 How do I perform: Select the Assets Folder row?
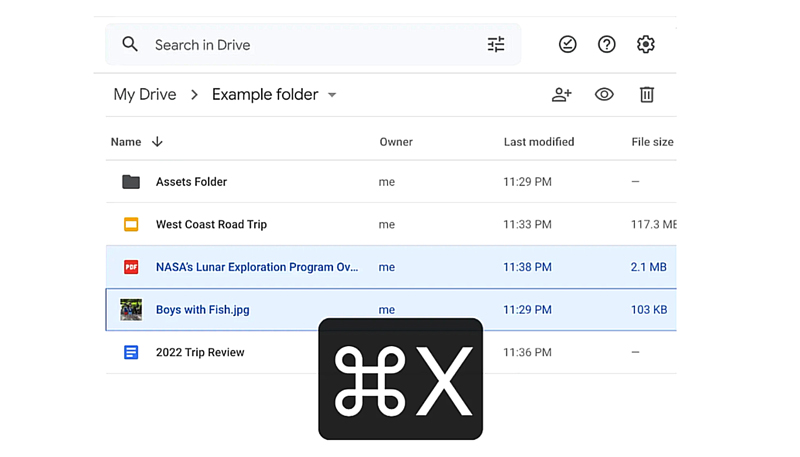click(x=191, y=182)
